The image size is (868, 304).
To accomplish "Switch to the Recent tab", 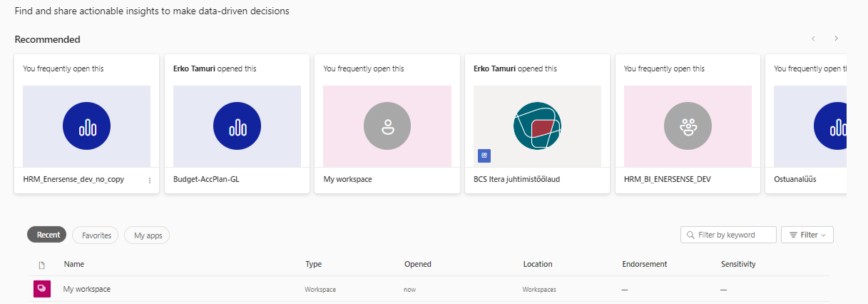I will [x=47, y=235].
